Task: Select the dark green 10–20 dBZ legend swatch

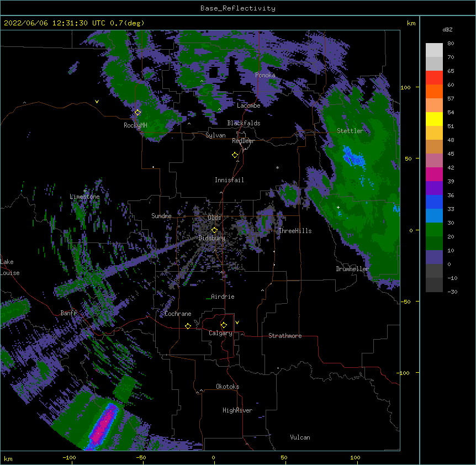Action: coord(434,244)
